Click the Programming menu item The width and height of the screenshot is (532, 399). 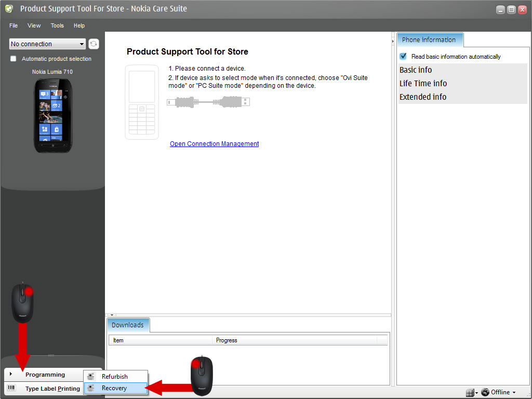(x=44, y=375)
